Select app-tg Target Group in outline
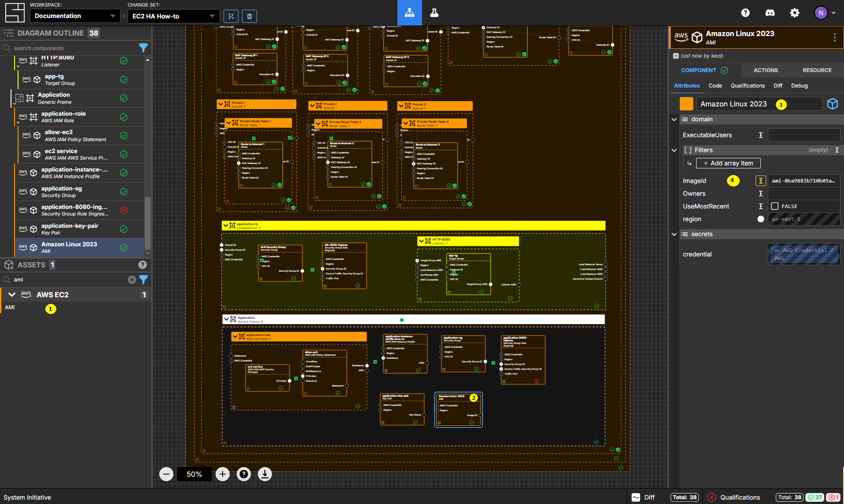844x504 pixels. pos(81,80)
